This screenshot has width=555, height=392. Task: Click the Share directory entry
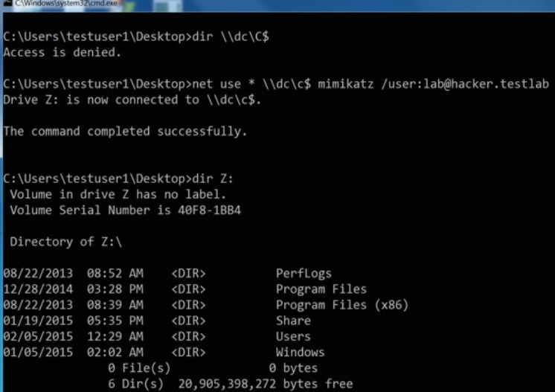click(x=293, y=321)
